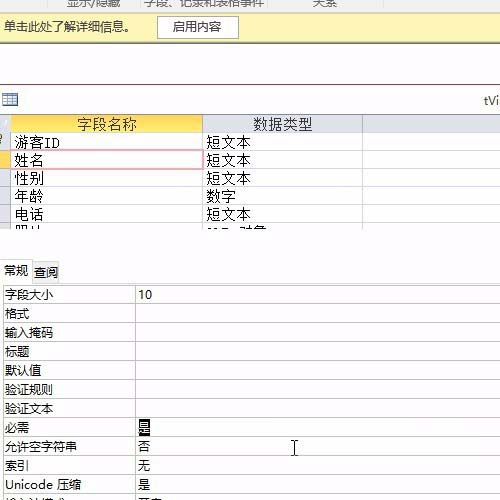
Task: Click the 格式 property value field
Action: click(318, 313)
